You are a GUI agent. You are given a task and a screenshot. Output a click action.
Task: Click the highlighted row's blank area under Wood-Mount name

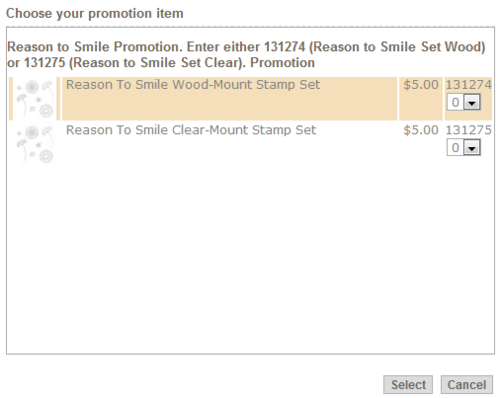tap(229, 106)
